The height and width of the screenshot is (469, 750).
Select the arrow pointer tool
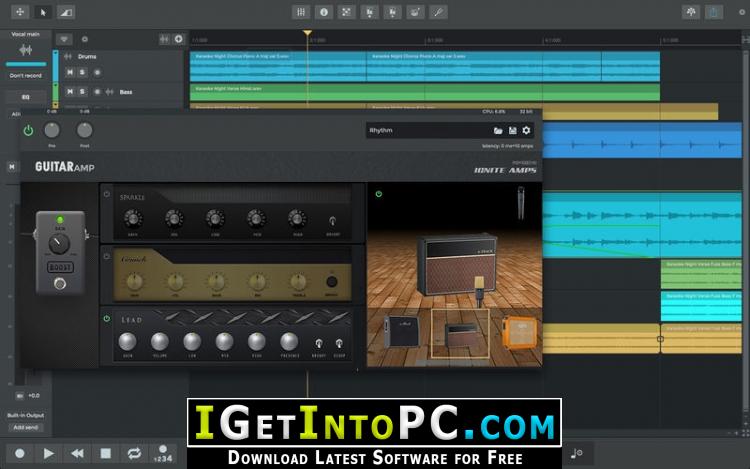(43, 12)
